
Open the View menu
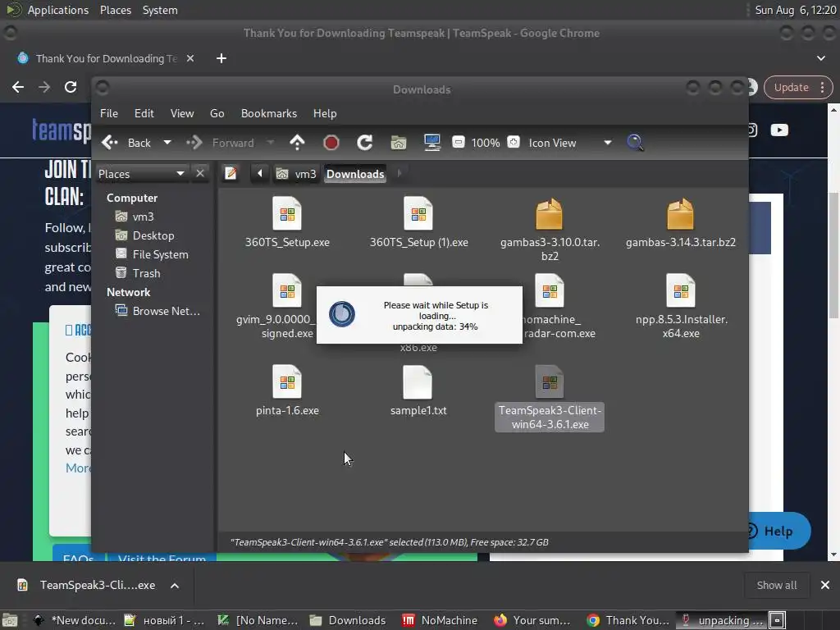point(182,113)
